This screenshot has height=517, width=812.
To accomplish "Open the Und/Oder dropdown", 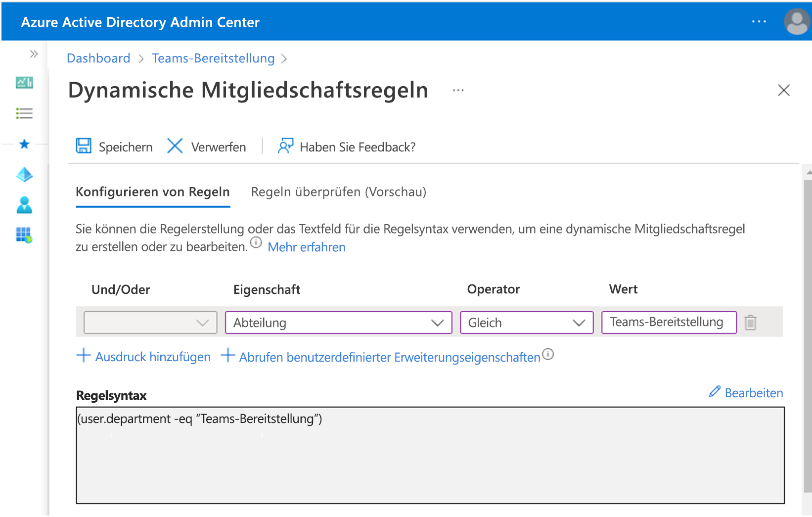I will click(150, 323).
